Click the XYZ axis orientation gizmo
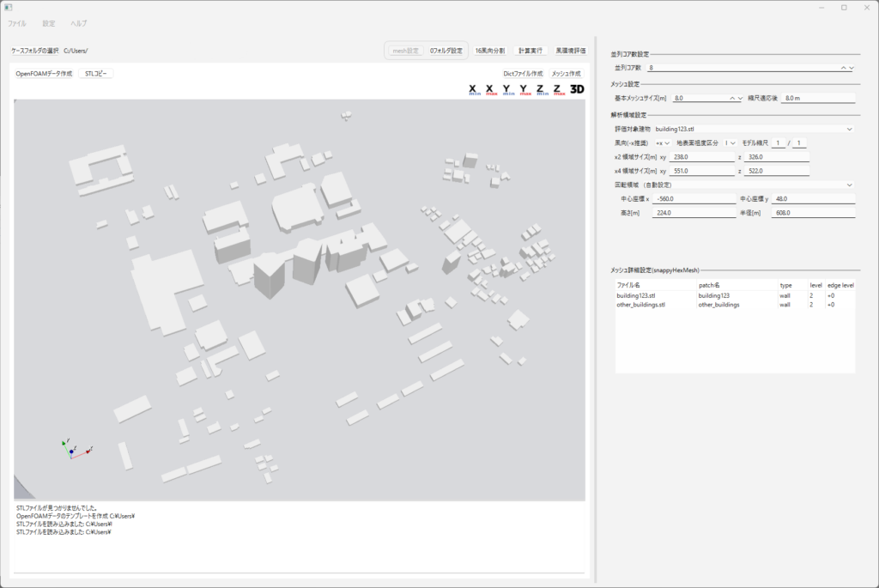This screenshot has height=588, width=879. coord(76,450)
